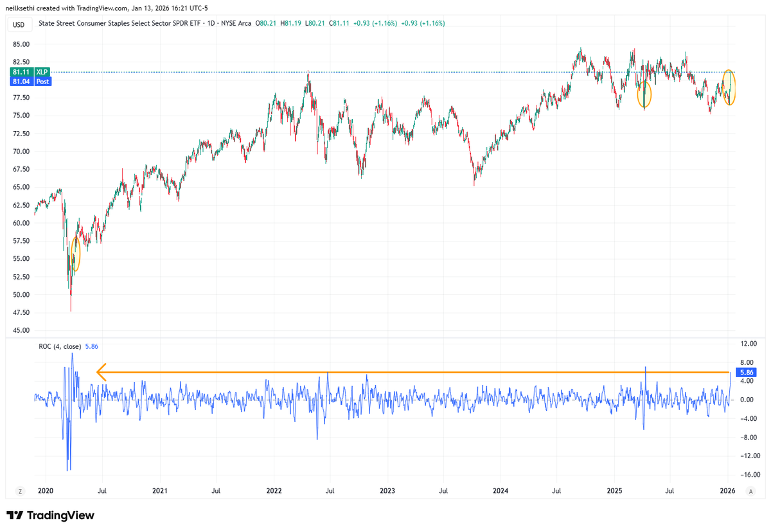Click the 2026 label on the time axis

click(729, 490)
